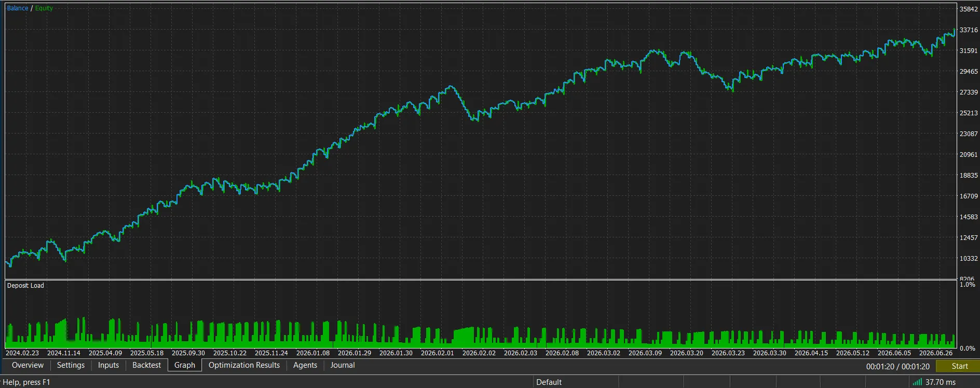
Task: Open the Inputs tab
Action: click(x=108, y=365)
